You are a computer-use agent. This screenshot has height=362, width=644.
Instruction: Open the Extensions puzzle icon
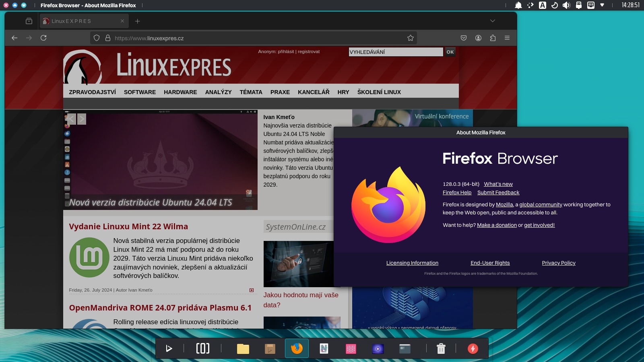click(493, 38)
